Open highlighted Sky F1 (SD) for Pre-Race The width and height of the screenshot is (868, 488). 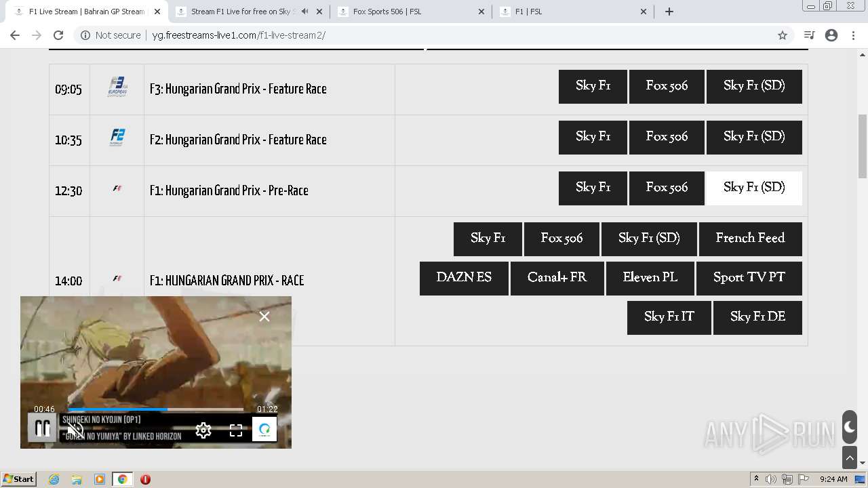754,188
